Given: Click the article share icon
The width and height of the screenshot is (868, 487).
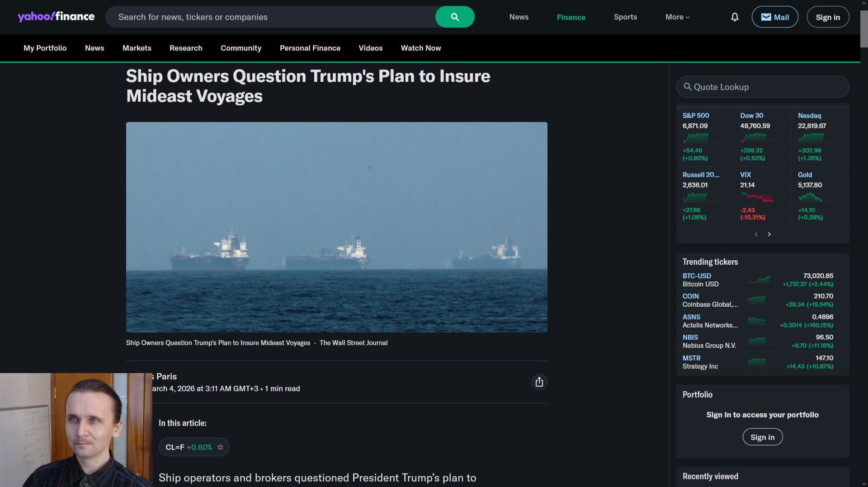Looking at the screenshot, I should point(539,382).
